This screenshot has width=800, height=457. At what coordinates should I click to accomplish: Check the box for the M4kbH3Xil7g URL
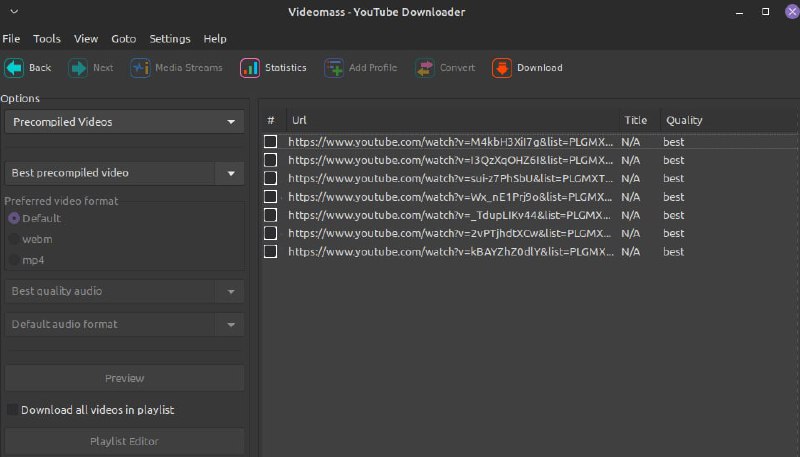click(270, 141)
